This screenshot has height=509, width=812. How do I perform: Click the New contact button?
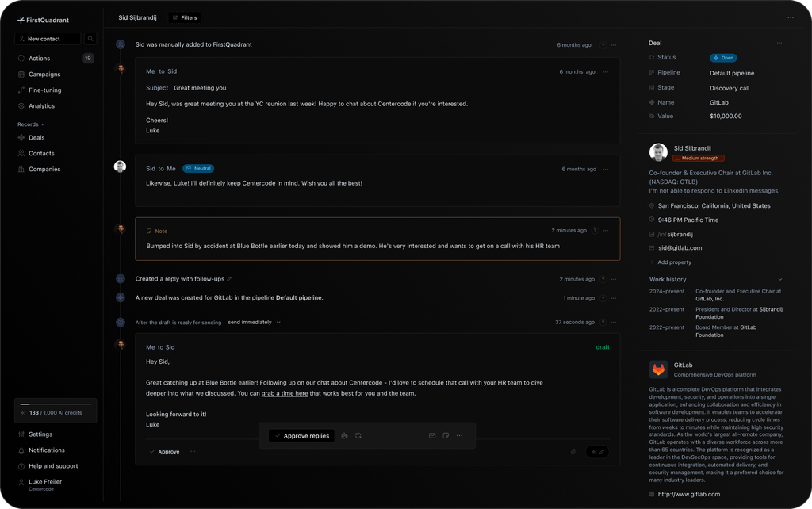coord(48,39)
